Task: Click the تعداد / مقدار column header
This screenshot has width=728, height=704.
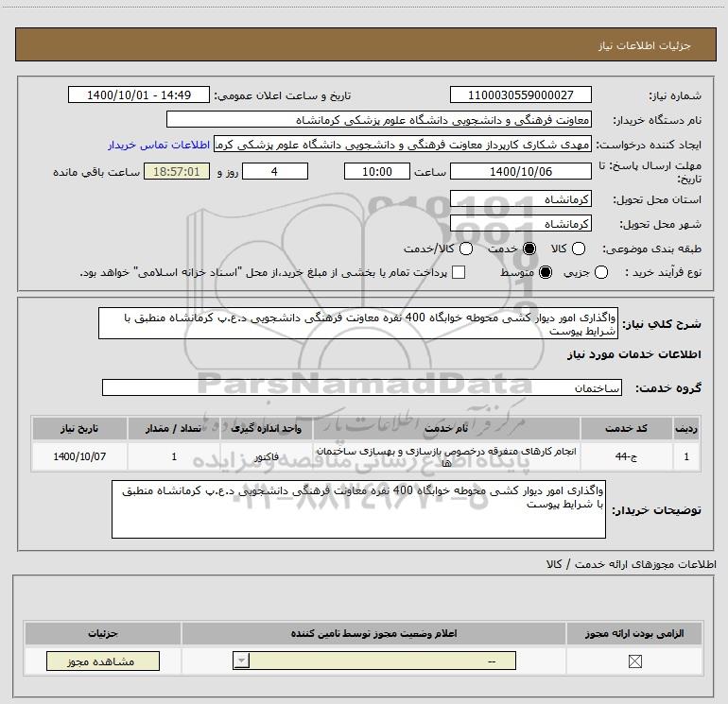Action: coord(174,428)
